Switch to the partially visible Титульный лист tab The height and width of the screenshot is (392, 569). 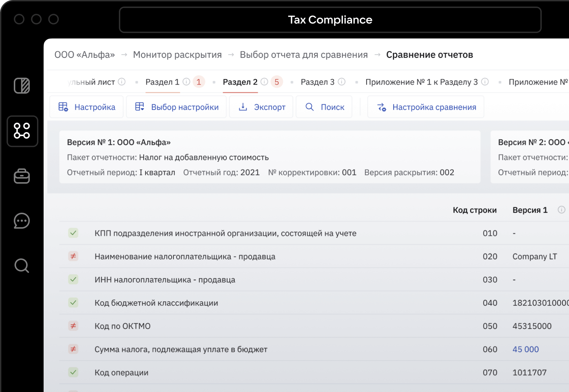[91, 82]
